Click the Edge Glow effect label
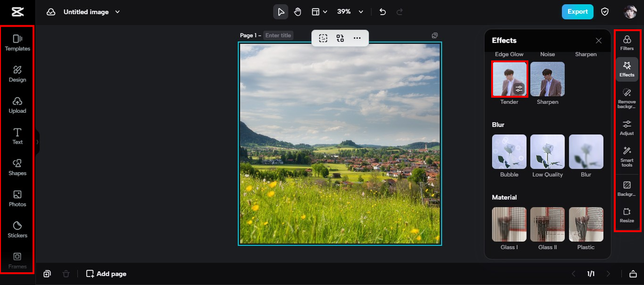644x285 pixels. point(509,54)
